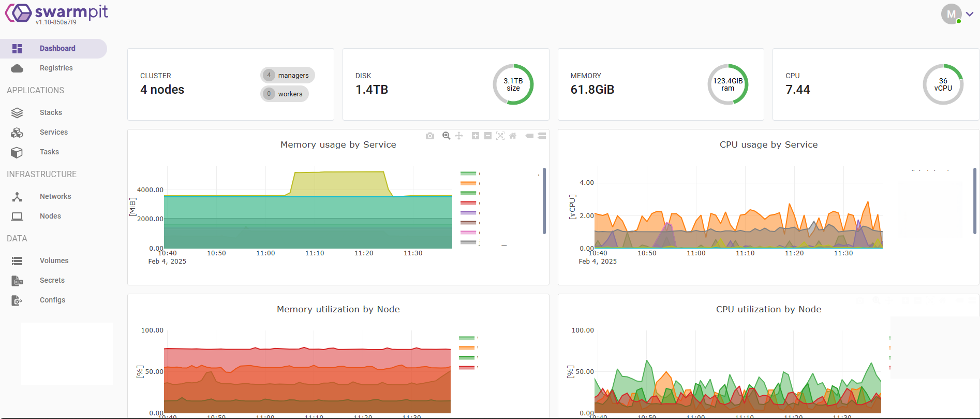Toggle orange trace in Memory usage by Service legend

pyautogui.click(x=468, y=183)
